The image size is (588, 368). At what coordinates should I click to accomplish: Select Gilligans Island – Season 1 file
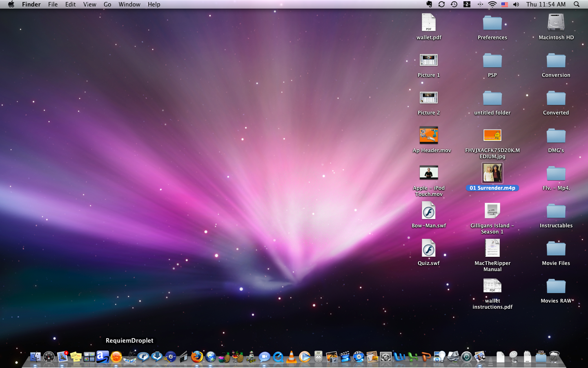[x=492, y=211]
